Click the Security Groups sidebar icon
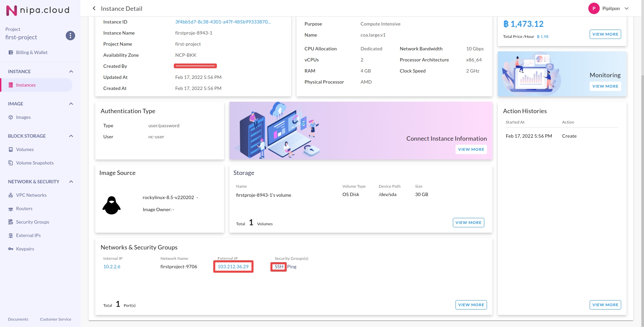 point(11,222)
